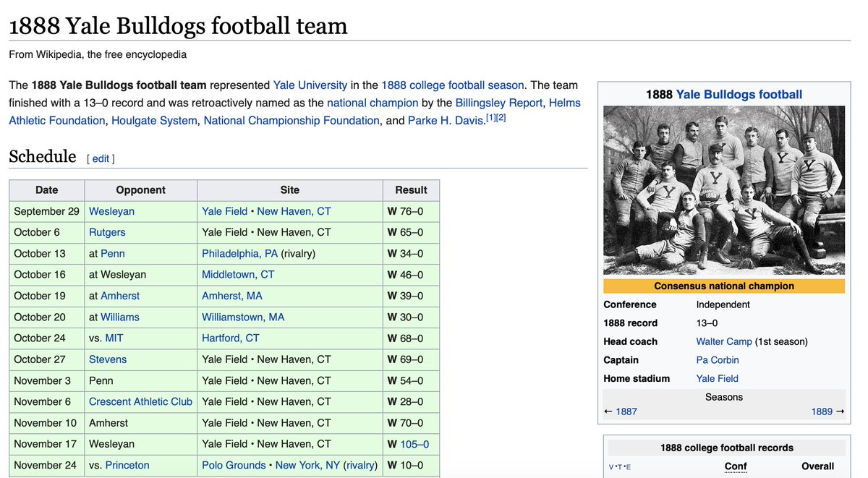Viewport: 868px width, 478px height.
Task: Click the Date column header
Action: 47,190
